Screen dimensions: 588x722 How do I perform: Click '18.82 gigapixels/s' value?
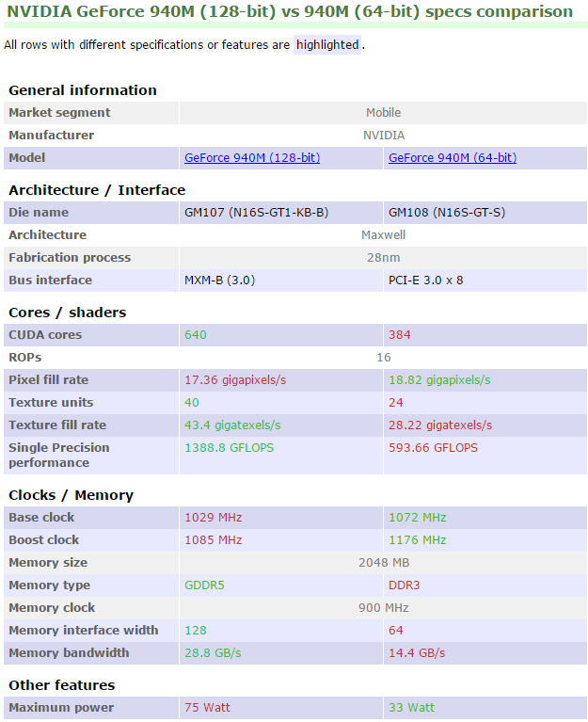click(x=439, y=380)
